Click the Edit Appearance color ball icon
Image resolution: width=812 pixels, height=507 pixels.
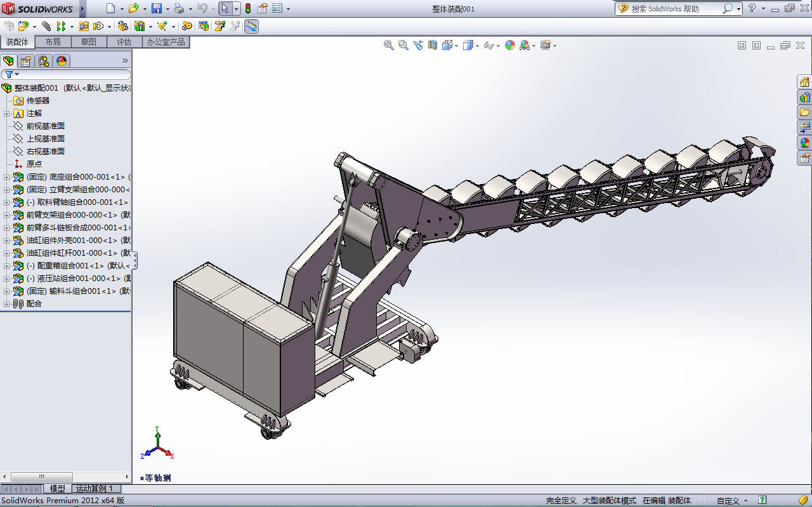[510, 45]
